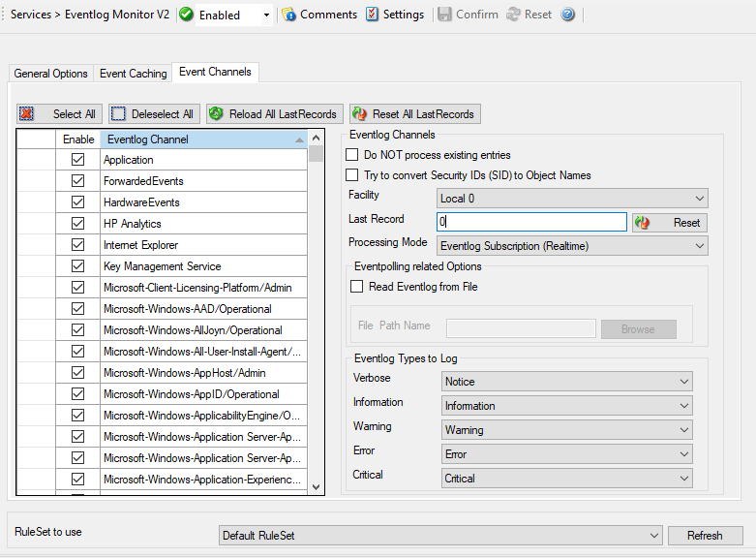Click the blue help question mark icon

(x=568, y=15)
